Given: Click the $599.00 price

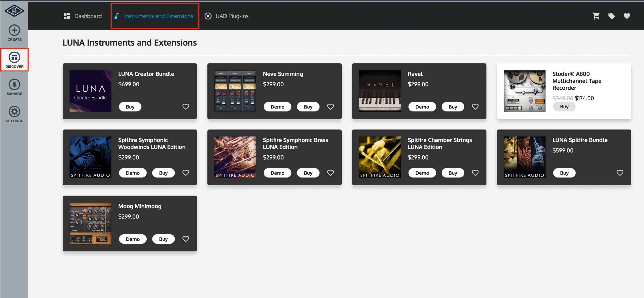Looking at the screenshot, I should coord(563,151).
